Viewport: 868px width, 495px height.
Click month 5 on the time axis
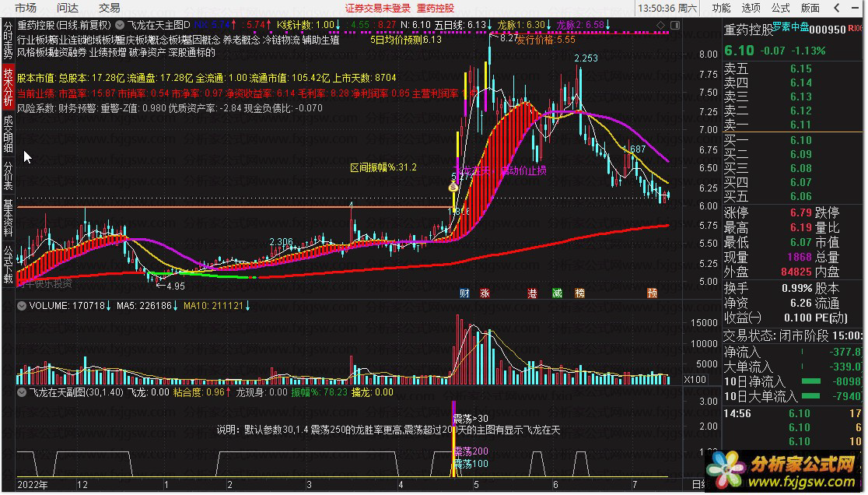point(475,484)
